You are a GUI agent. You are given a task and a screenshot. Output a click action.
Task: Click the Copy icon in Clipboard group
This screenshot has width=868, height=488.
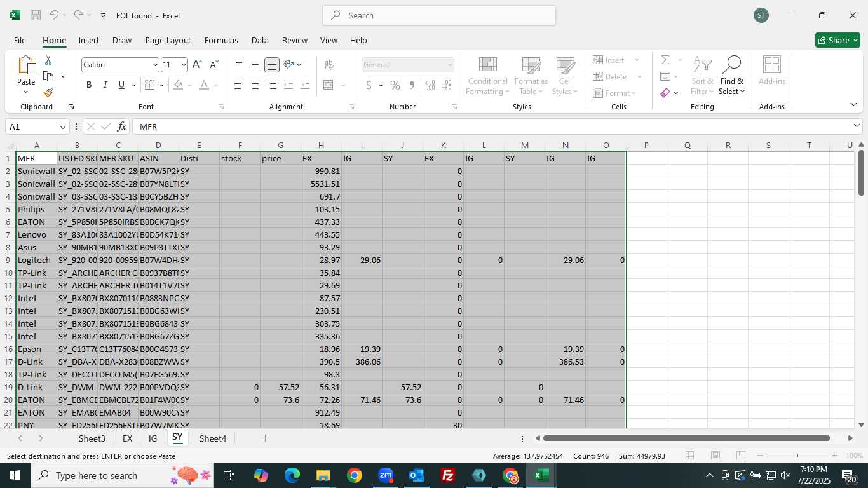[x=48, y=76]
